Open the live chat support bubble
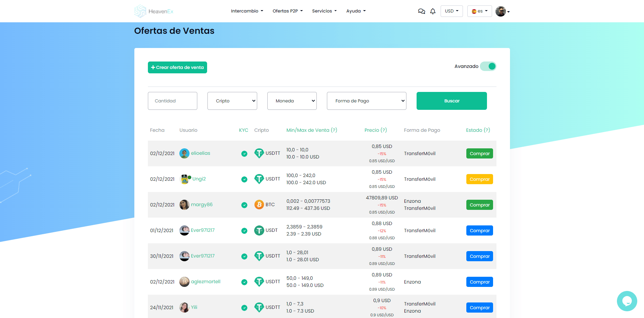 (627, 301)
